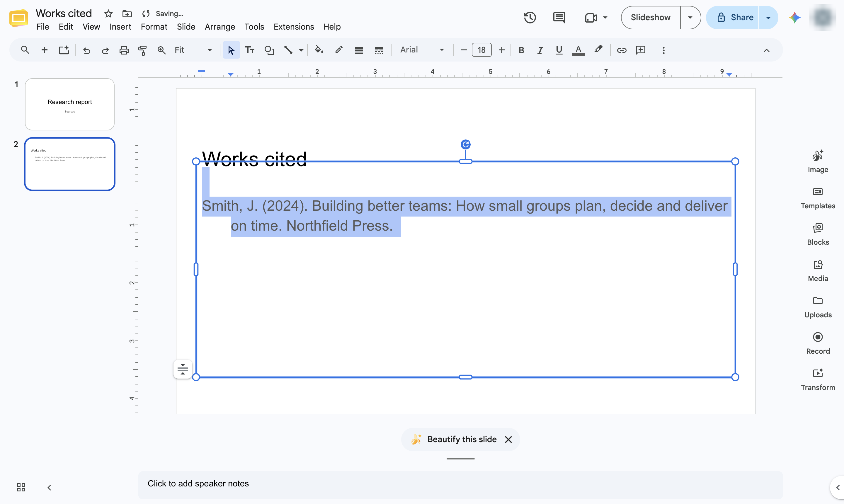Open version history clock icon
The image size is (844, 504).
(x=530, y=17)
